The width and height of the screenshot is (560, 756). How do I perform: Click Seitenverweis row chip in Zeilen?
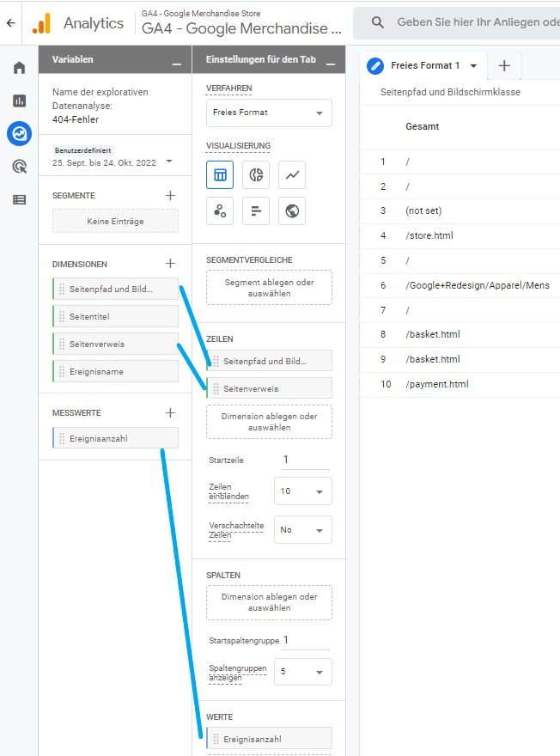269,388
